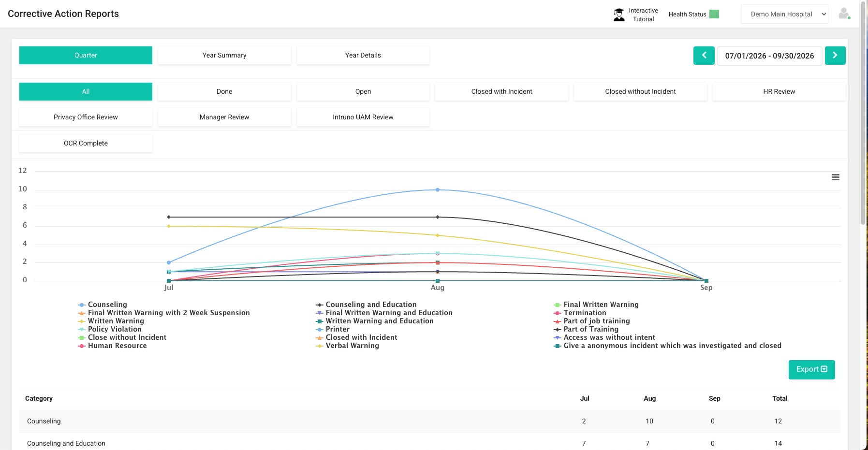The height and width of the screenshot is (450, 868).
Task: Toggle the Written Warning legend series
Action: tap(111, 321)
